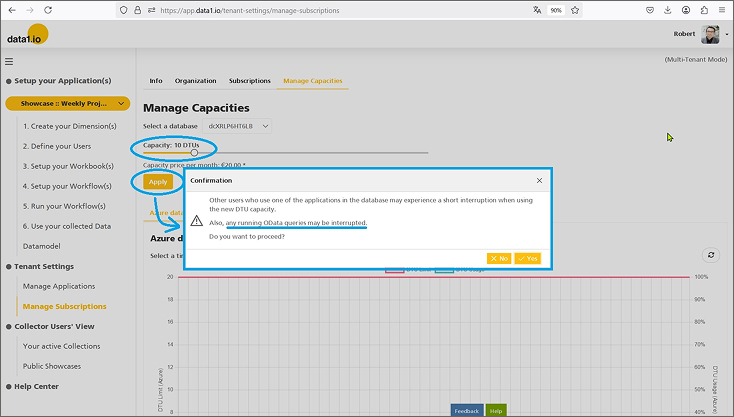Click the warning triangle icon in dialog

197,220
